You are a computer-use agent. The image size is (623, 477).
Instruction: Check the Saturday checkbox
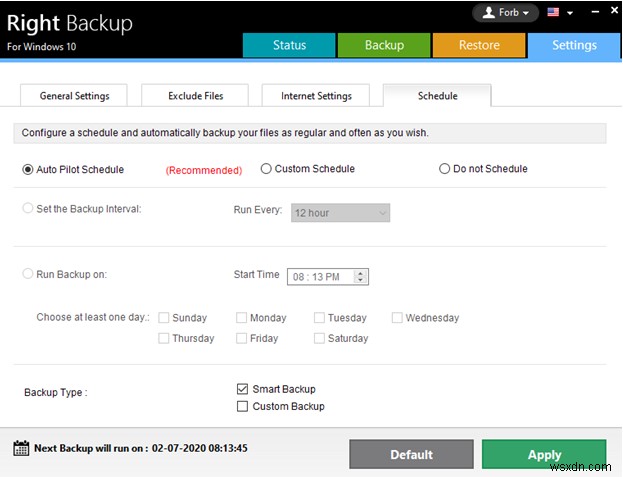coord(319,338)
